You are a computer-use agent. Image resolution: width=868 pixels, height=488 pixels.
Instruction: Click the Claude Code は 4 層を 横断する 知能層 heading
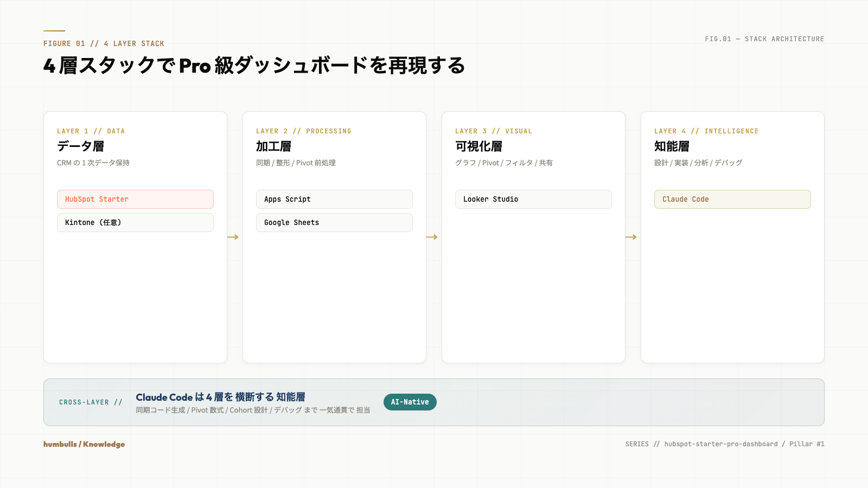pyautogui.click(x=220, y=397)
